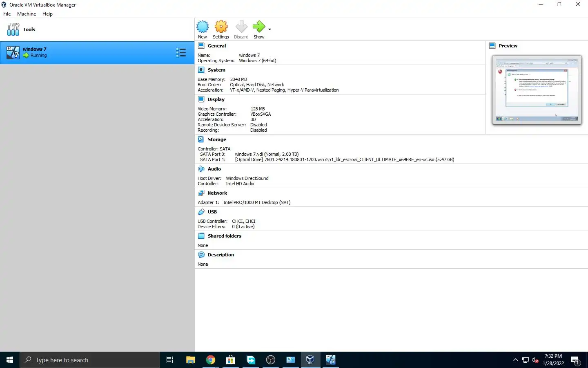Open the notification center icon
This screenshot has height=368, width=588.
click(x=575, y=360)
